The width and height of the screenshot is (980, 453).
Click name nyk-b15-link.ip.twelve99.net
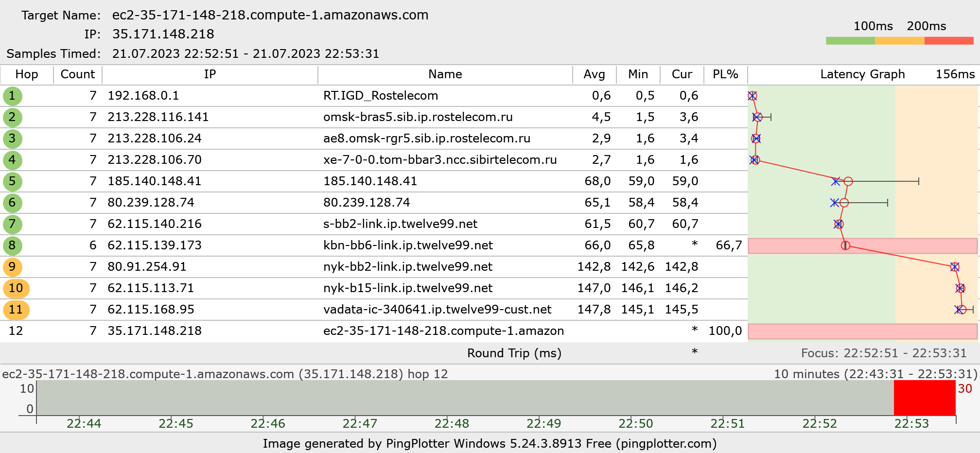pyautogui.click(x=408, y=288)
